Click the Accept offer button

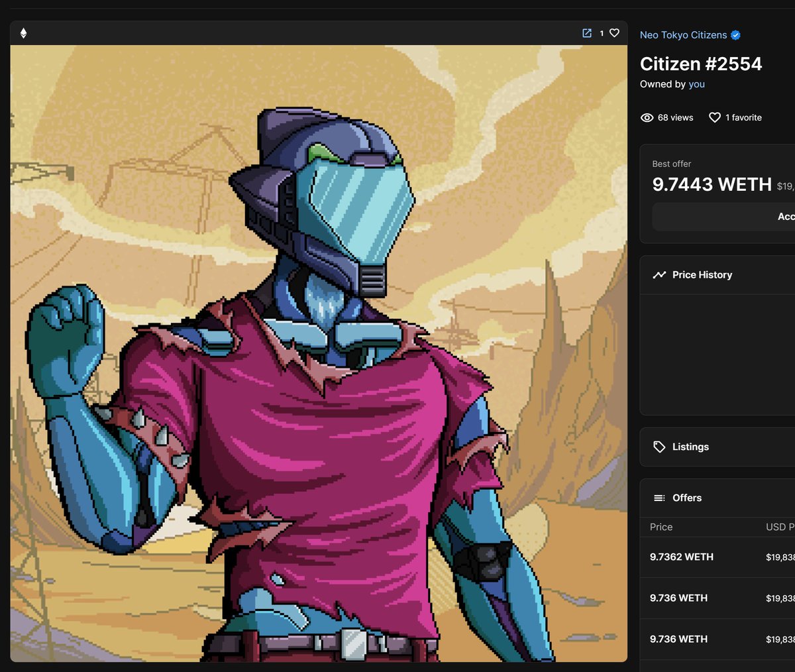723,217
